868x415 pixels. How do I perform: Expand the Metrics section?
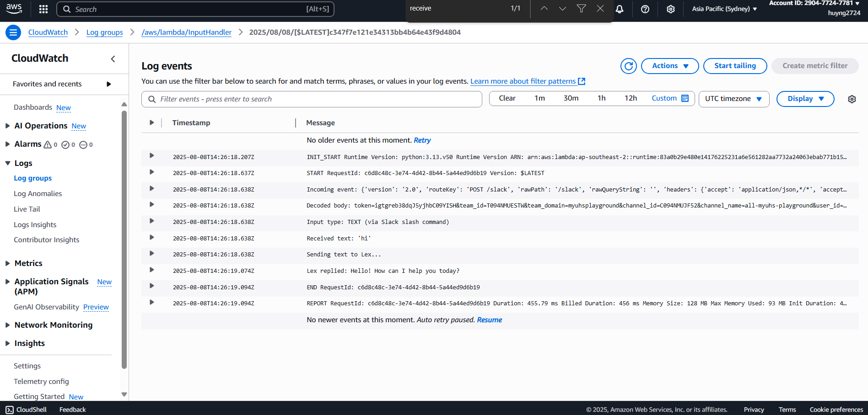(x=7, y=263)
